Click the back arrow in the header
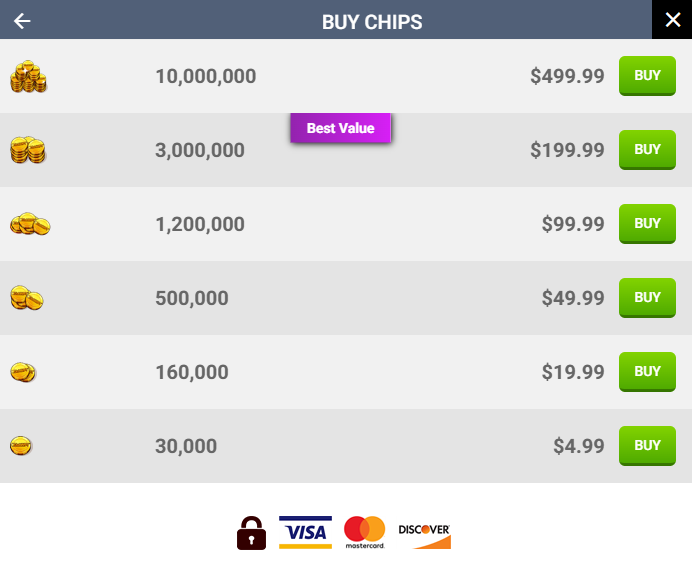The height and width of the screenshot is (561, 692). (23, 21)
